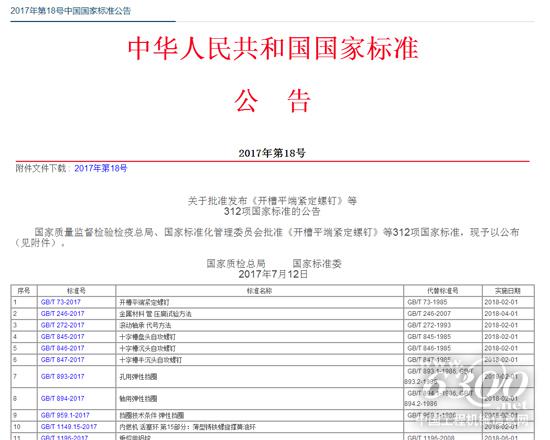Click the 序号 column header
Viewport: 550px width, 440px height.
(24, 291)
